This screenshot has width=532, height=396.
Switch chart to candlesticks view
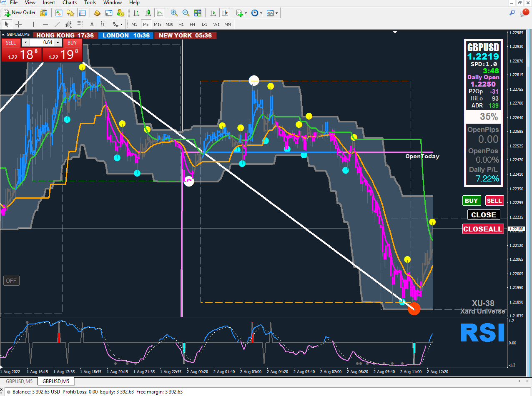coord(148,13)
